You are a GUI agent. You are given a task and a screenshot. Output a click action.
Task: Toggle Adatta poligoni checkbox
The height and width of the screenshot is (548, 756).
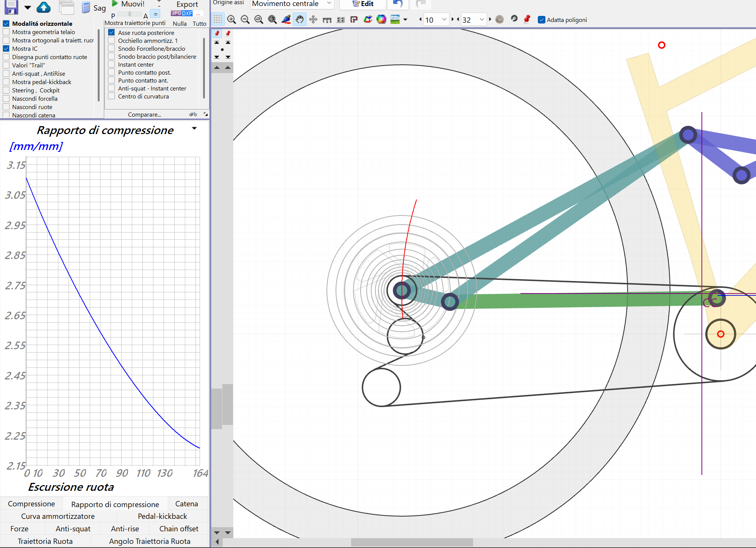(542, 20)
